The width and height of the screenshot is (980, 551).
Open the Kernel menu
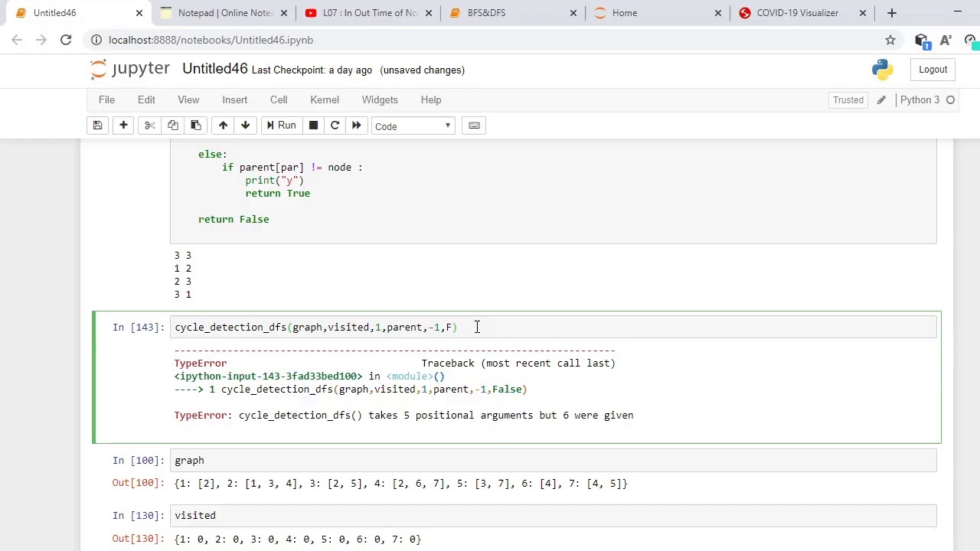(x=325, y=99)
